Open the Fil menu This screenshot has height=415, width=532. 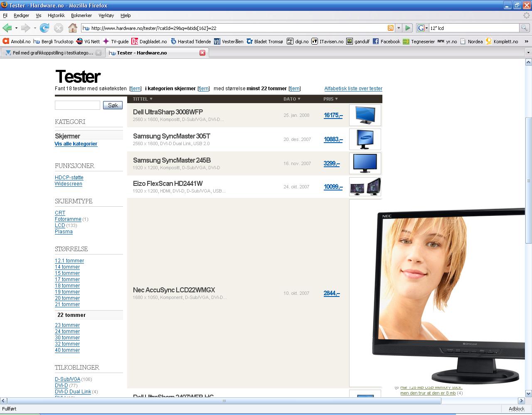5,15
